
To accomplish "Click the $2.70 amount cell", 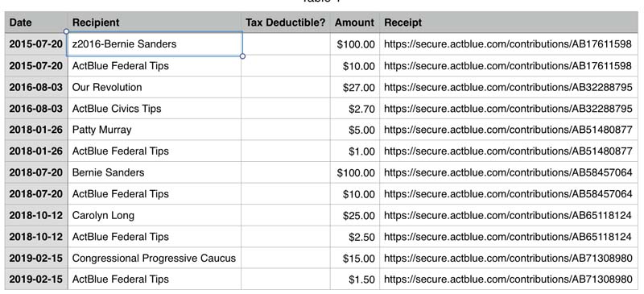I will tap(355, 109).
